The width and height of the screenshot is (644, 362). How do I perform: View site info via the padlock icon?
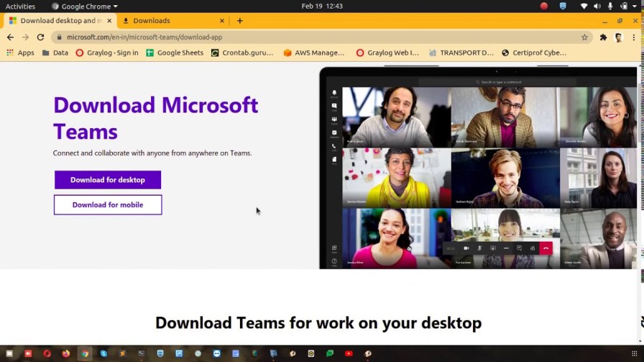(59, 37)
